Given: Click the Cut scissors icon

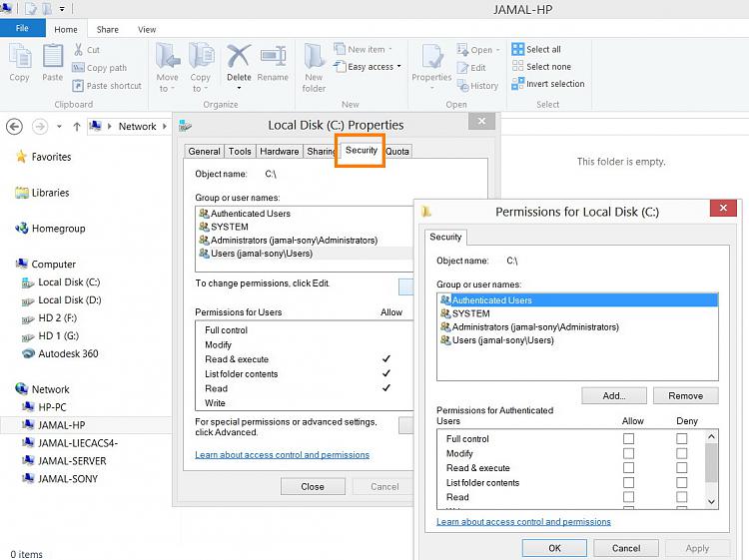Looking at the screenshot, I should 78,49.
